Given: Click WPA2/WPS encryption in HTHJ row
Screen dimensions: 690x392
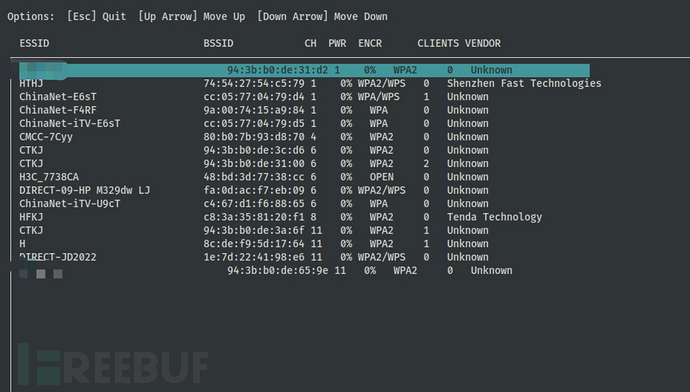Looking at the screenshot, I should click(382, 83).
